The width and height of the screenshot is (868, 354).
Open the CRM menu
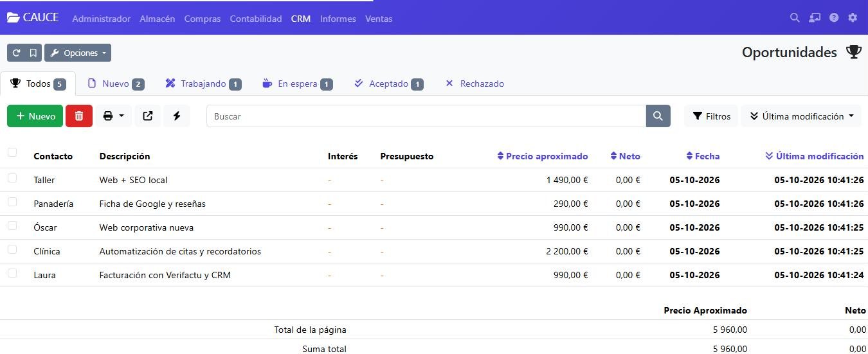pos(301,19)
